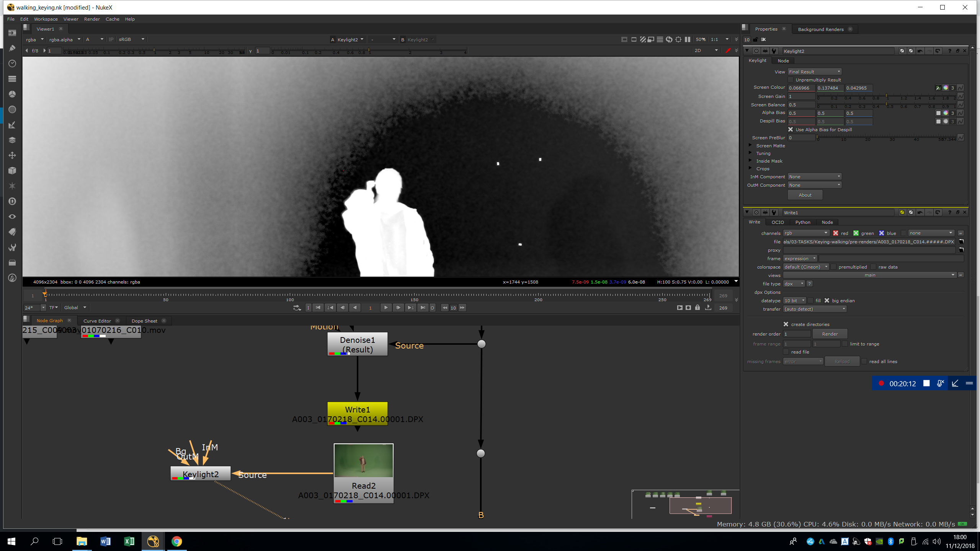Expand the Screen Matte section
The width and height of the screenshot is (980, 551).
click(751, 146)
